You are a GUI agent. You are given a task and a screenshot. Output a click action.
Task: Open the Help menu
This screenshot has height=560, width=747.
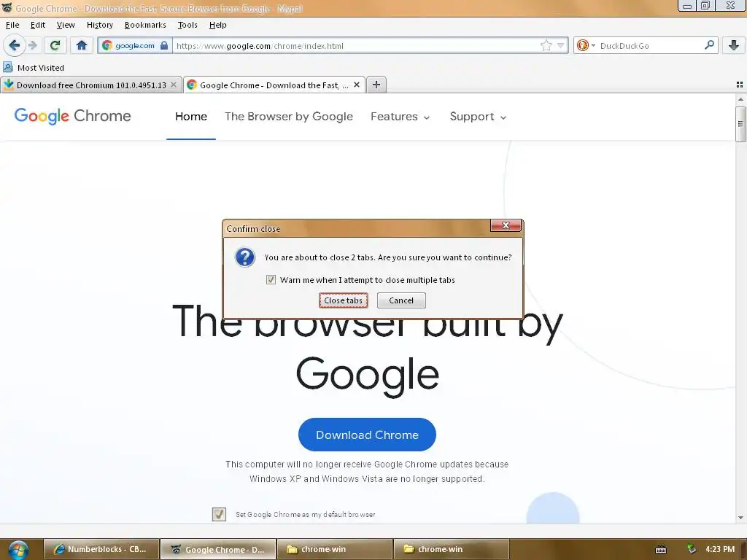(x=217, y=25)
